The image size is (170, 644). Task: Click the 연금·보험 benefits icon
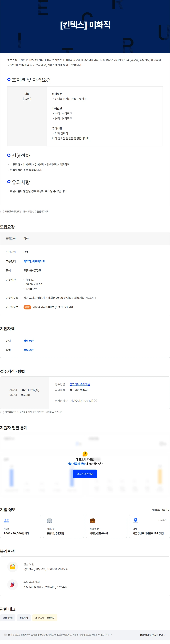click(x=13, y=567)
